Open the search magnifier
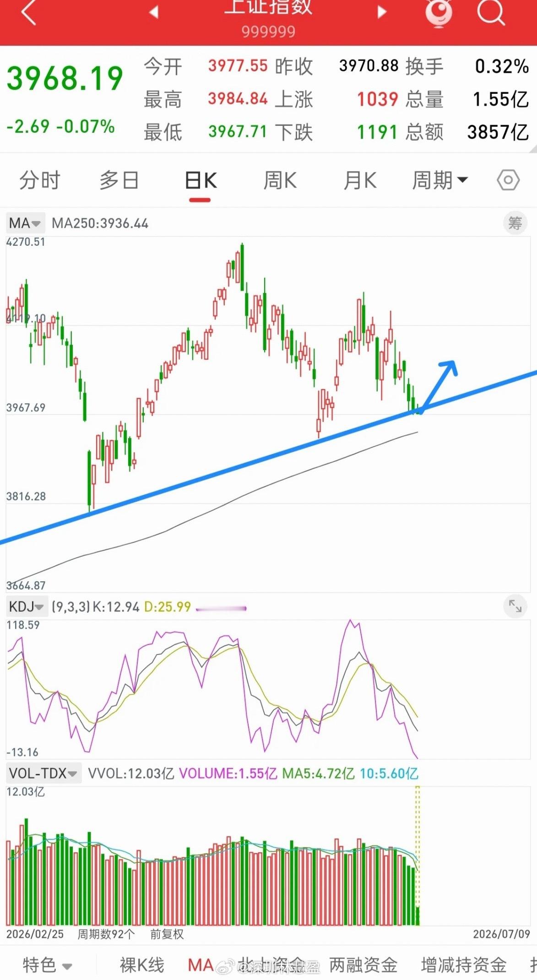Screen dimensions: 537x980 [491, 11]
